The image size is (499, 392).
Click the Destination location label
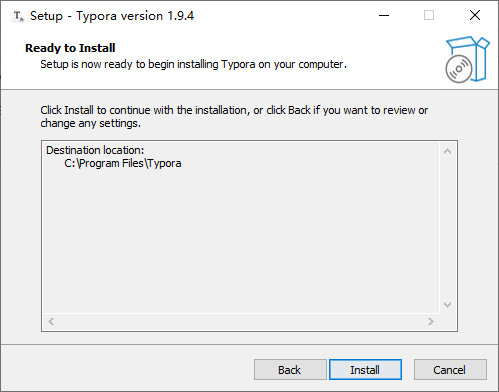point(95,150)
